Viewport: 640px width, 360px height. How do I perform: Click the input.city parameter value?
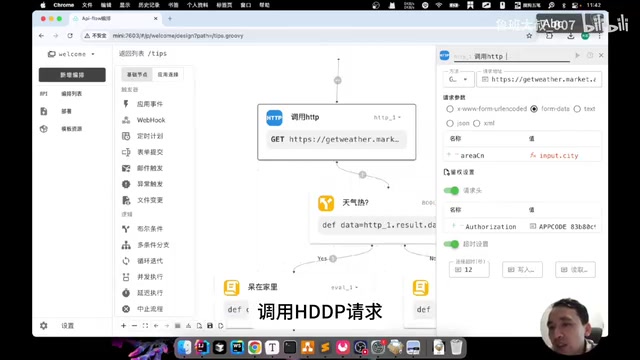[559, 156]
